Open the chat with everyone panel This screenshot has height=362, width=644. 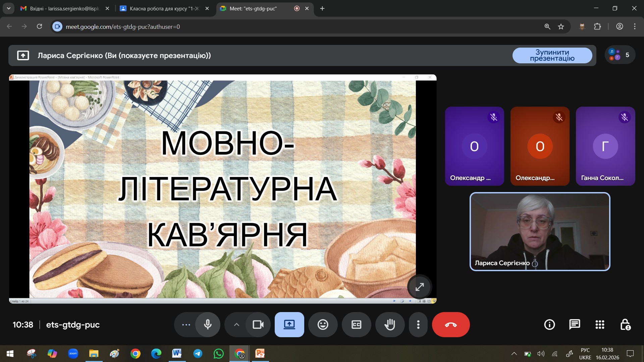[x=575, y=324]
